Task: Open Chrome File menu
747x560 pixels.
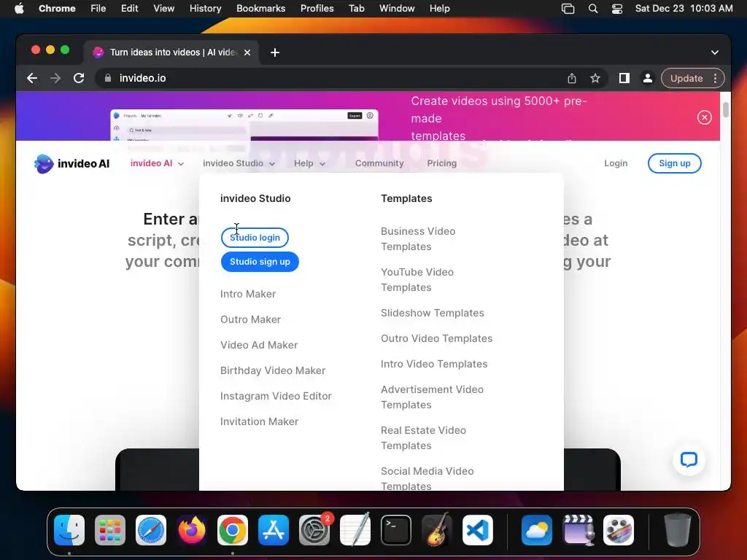Action: pyautogui.click(x=98, y=9)
